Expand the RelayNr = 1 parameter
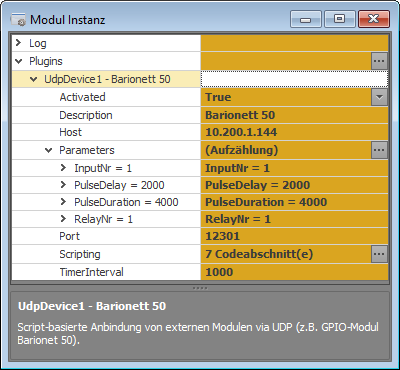Viewport: 400px width, 370px height. pyautogui.click(x=63, y=219)
